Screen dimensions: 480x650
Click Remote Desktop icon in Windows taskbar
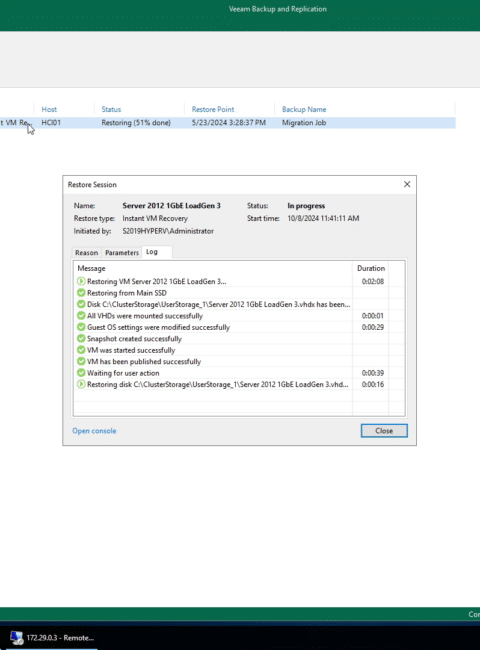tap(17, 638)
